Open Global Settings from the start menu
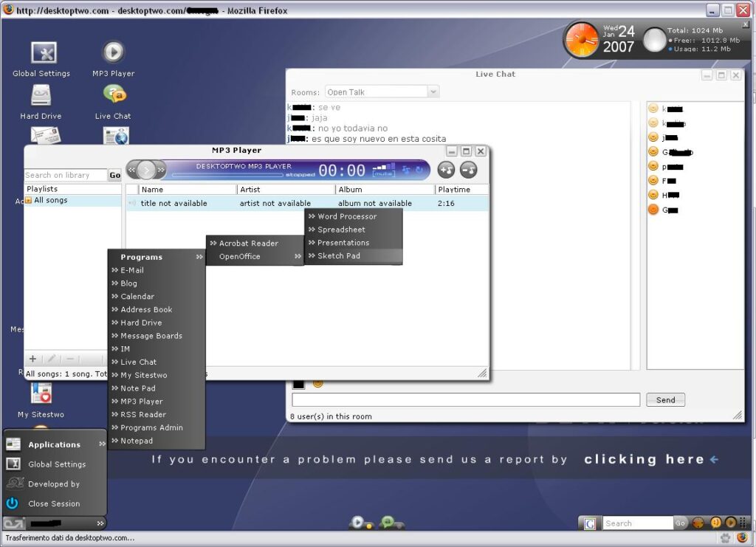This screenshot has width=756, height=547. pyautogui.click(x=55, y=464)
